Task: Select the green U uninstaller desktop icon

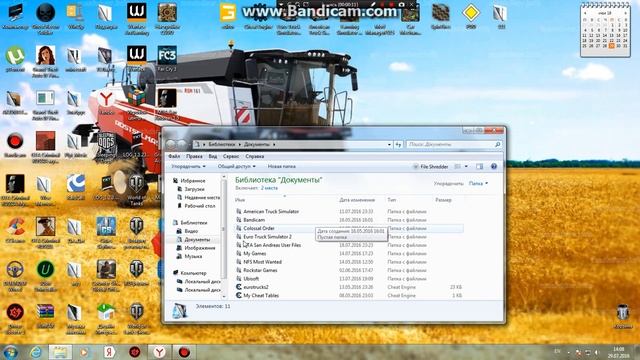Action: (x=45, y=269)
